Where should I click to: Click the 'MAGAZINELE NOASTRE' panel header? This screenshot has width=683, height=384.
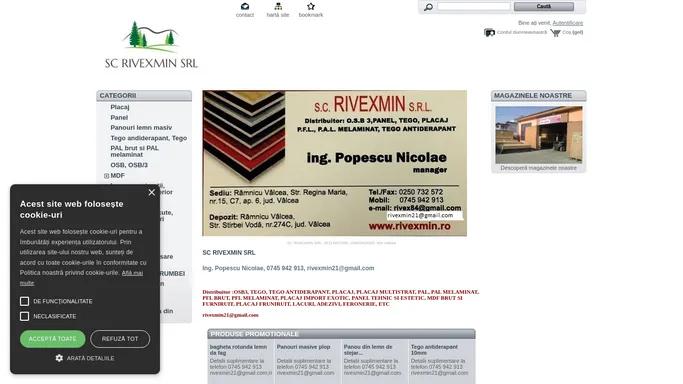click(x=539, y=96)
